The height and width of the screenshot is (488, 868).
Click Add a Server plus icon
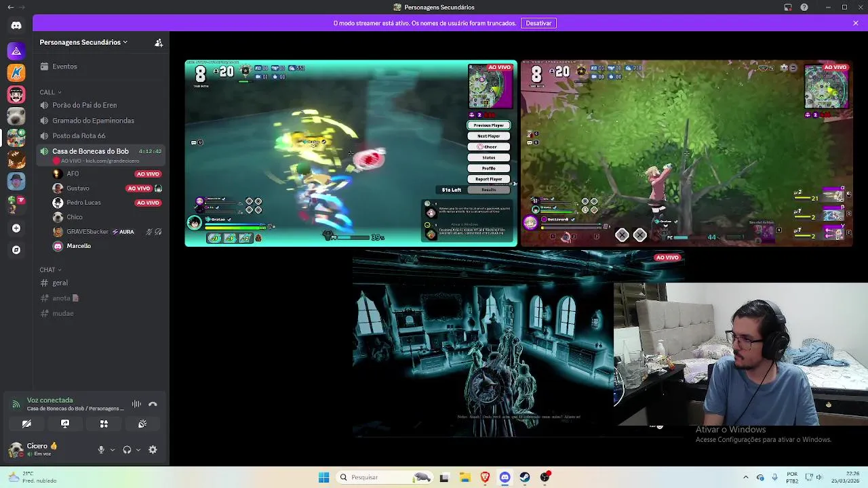click(x=16, y=228)
